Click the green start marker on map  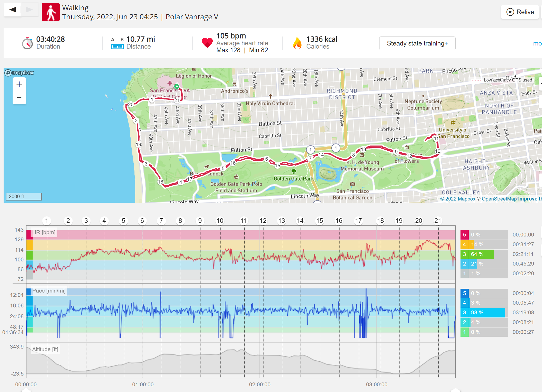tap(177, 86)
